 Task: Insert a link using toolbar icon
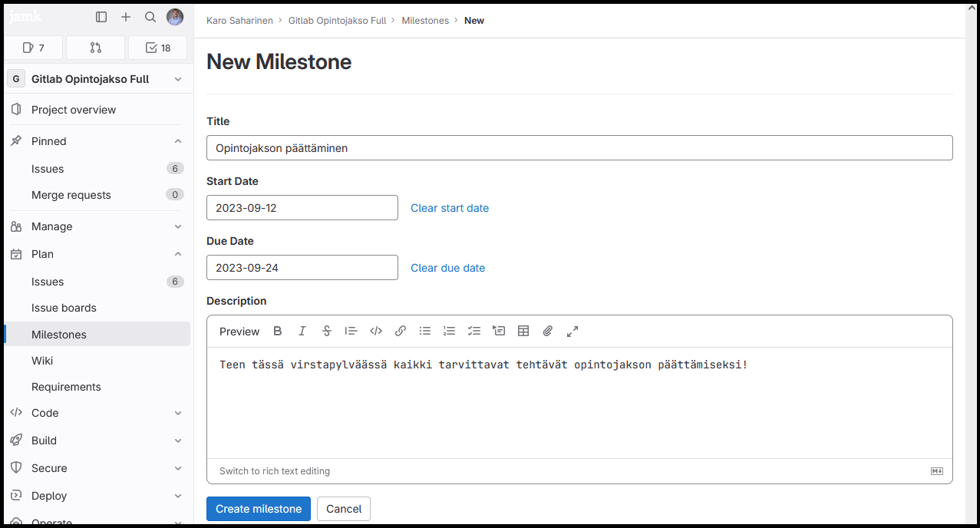pos(401,331)
